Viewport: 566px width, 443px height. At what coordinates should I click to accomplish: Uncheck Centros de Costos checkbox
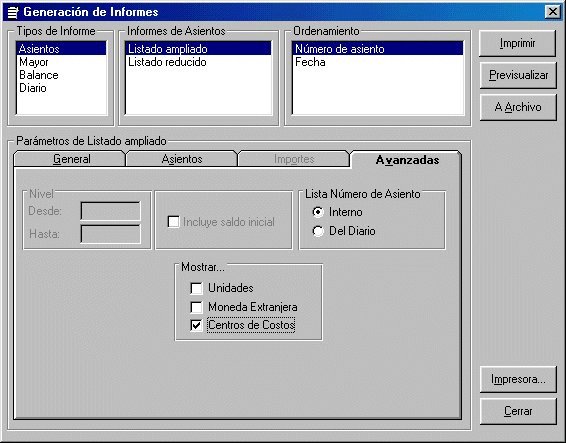(196, 325)
